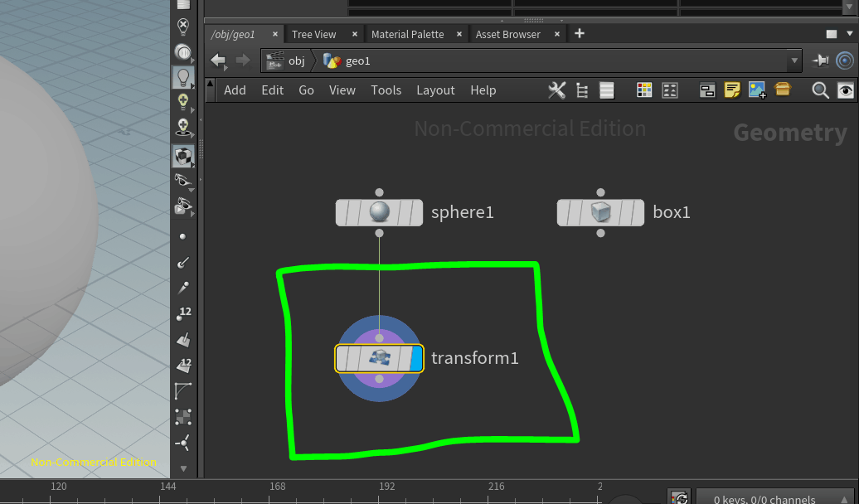
Task: Switch to the Material Palette tab
Action: [x=407, y=34]
